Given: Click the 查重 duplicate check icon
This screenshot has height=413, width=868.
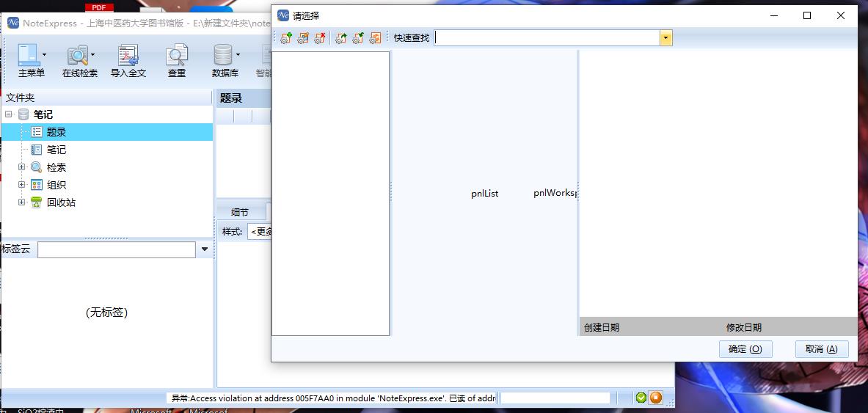Looking at the screenshot, I should pos(177,55).
